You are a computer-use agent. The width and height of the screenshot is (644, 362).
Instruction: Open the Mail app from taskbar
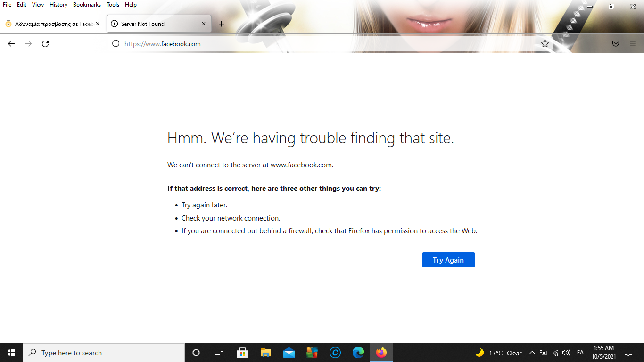(x=289, y=353)
